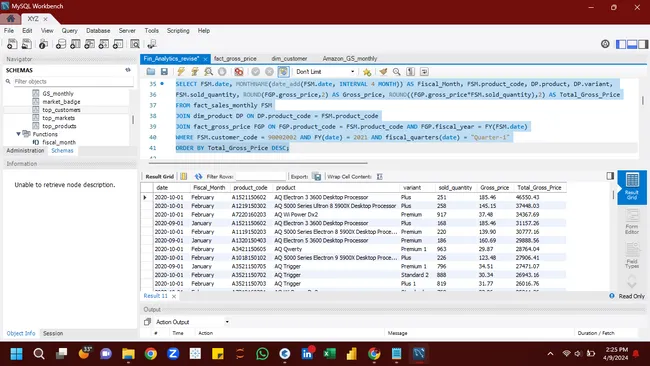The width and height of the screenshot is (650, 366).
Task: Select fiscal_month function in tree
Action: click(x=59, y=142)
